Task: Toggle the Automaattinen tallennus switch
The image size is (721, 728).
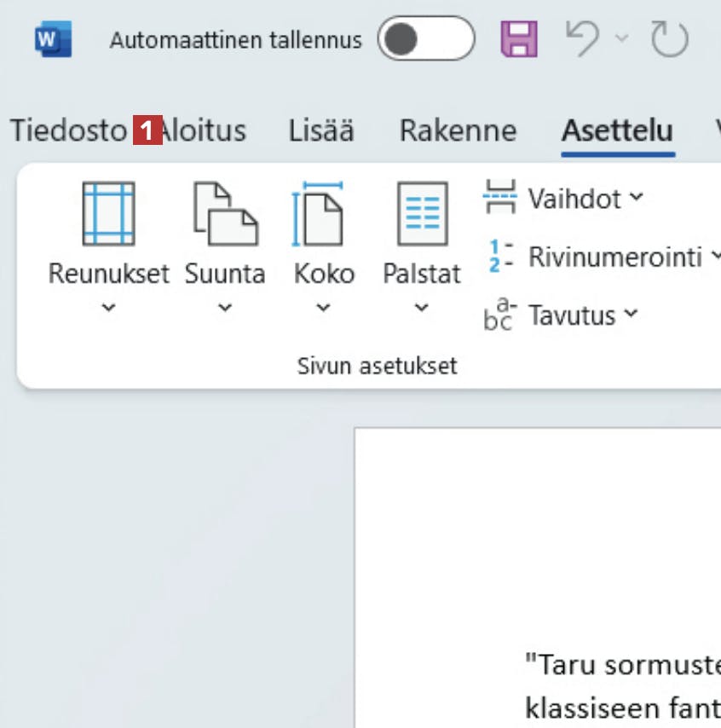Action: coord(425,39)
